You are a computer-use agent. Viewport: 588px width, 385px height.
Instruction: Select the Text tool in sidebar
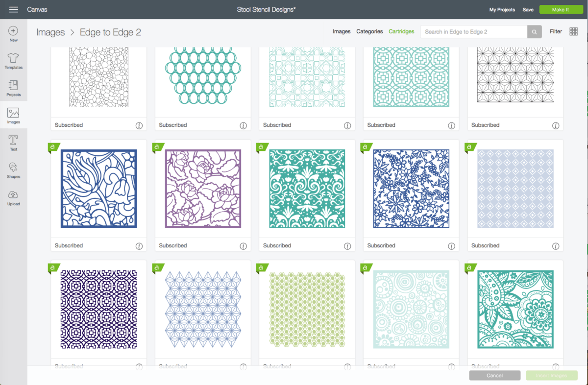pyautogui.click(x=13, y=143)
